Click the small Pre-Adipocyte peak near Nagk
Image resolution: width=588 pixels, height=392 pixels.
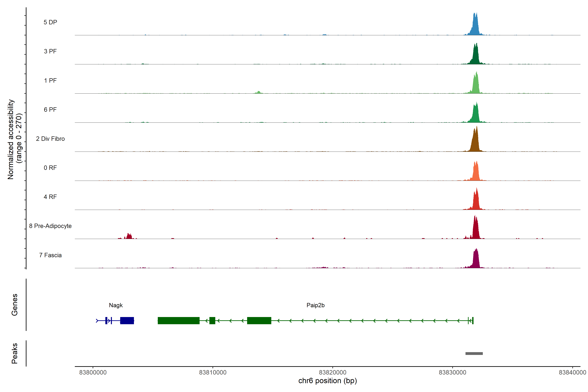tap(129, 236)
